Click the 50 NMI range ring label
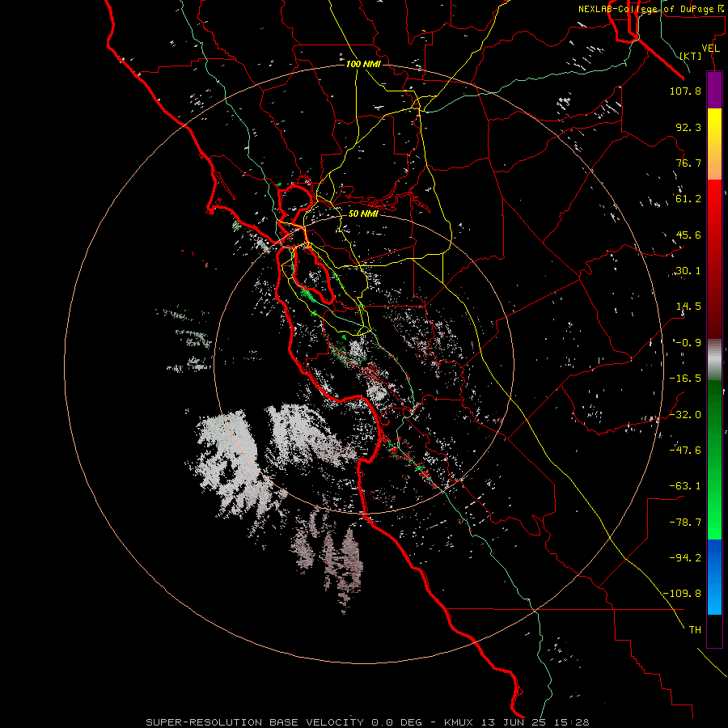728x728 pixels. pos(363,214)
